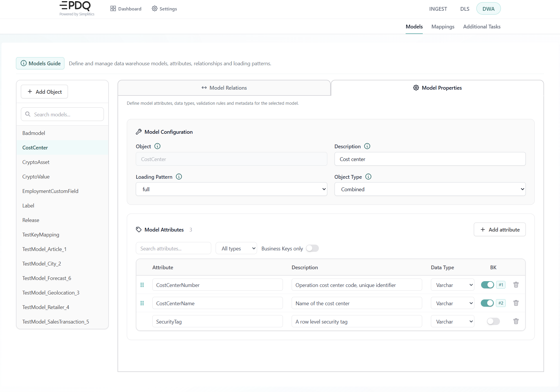Switch to the Model Relations tab

click(224, 88)
